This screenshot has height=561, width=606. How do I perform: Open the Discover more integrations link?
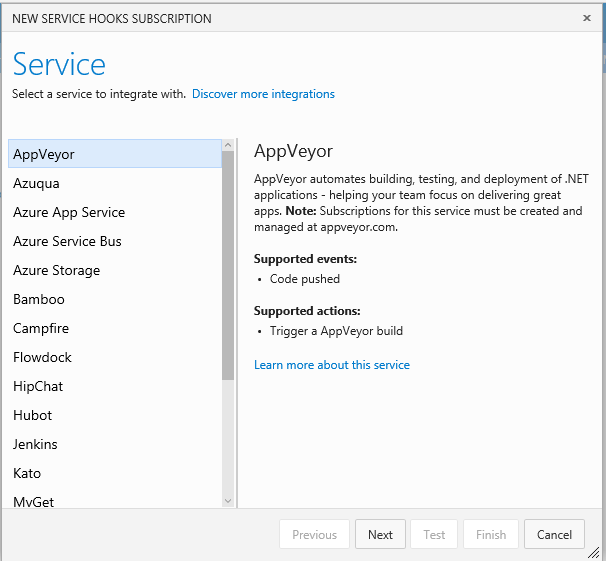[263, 94]
